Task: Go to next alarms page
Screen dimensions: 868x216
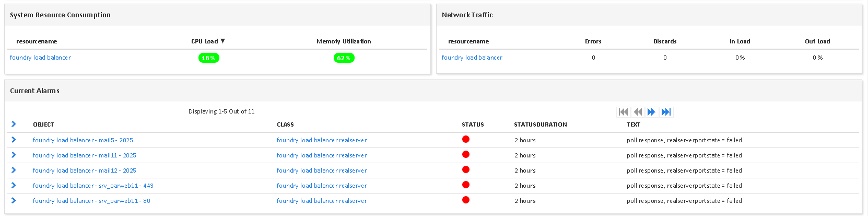Action: 651,112
